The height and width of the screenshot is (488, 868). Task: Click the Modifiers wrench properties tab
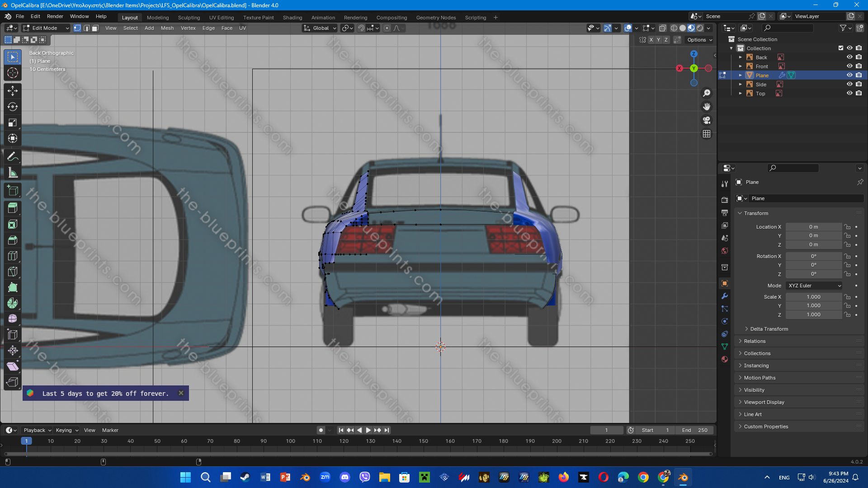tap(725, 296)
